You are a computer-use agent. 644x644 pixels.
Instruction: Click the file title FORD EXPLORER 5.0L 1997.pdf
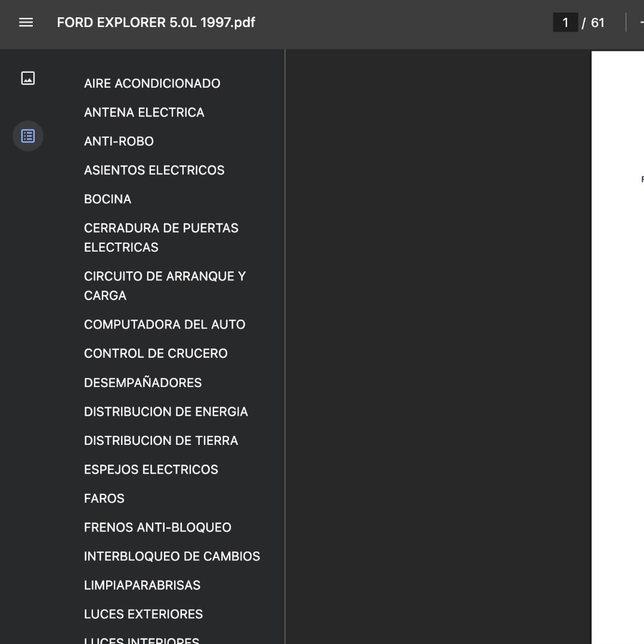(x=156, y=23)
